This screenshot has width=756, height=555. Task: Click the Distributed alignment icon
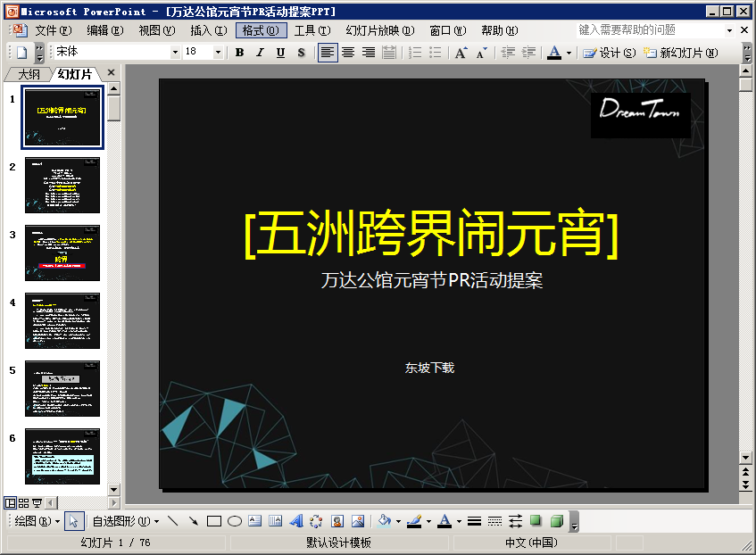pyautogui.click(x=388, y=52)
